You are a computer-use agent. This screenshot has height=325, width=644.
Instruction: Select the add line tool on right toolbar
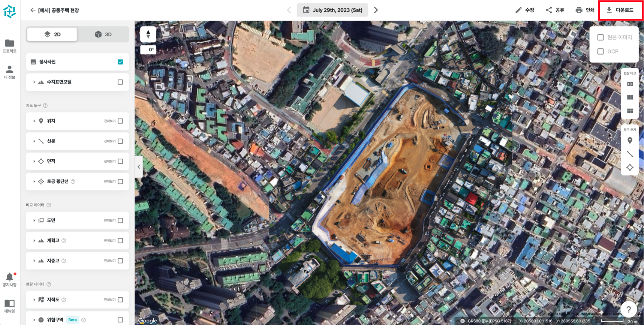pos(630,154)
